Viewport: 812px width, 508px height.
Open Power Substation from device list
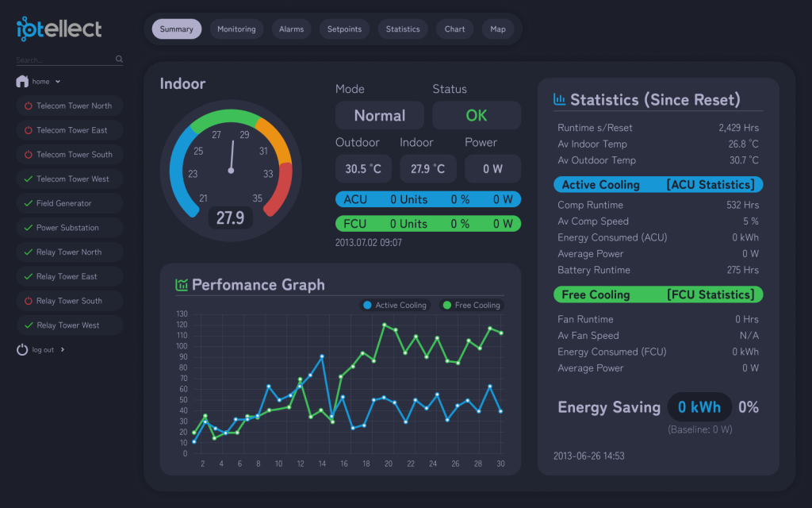(x=69, y=228)
